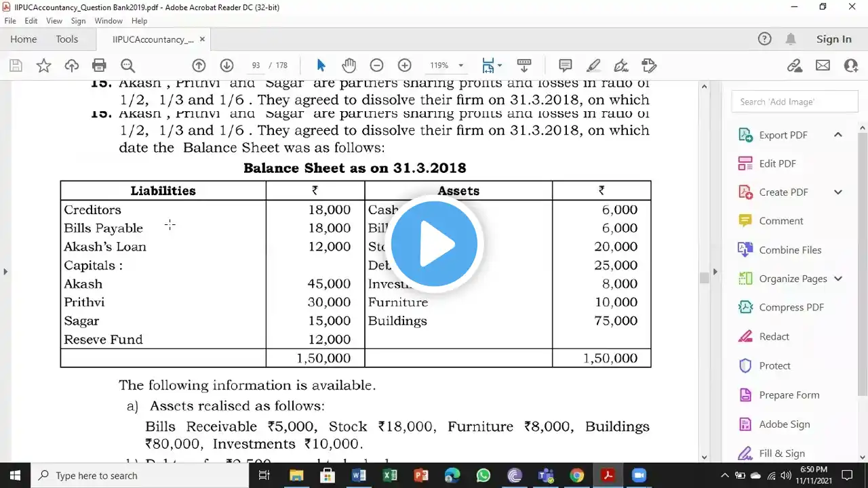Open the Windows notification center icon
The image size is (868, 488).
click(846, 475)
